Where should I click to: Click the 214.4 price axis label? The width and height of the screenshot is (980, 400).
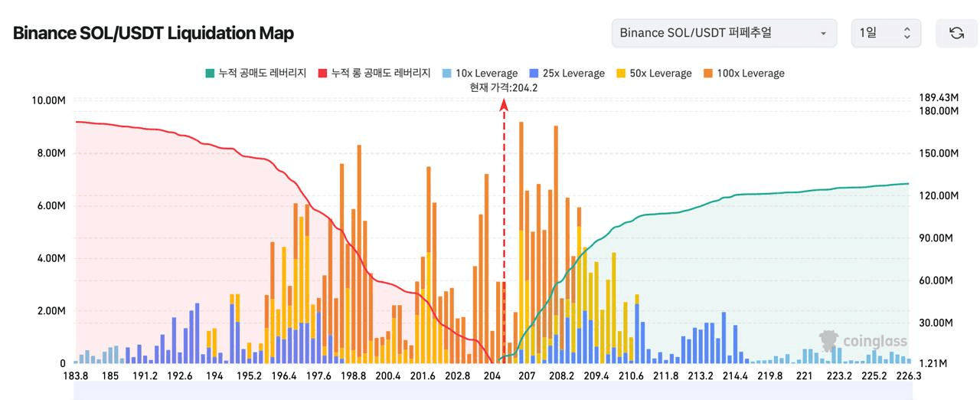(735, 376)
